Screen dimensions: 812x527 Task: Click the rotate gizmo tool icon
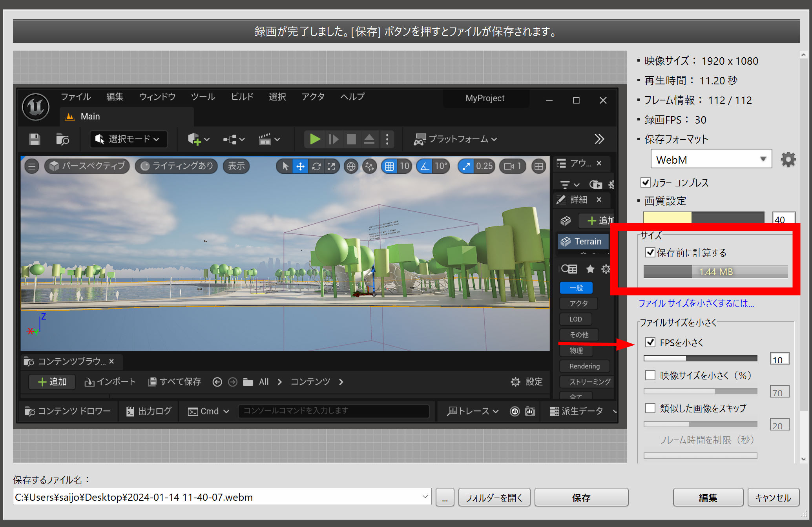[316, 166]
